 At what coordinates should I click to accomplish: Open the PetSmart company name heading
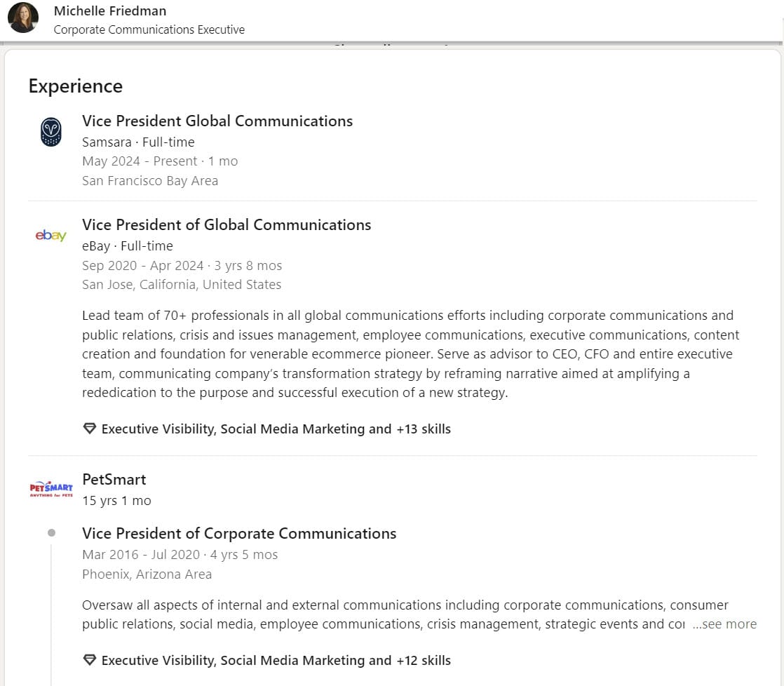pyautogui.click(x=114, y=479)
